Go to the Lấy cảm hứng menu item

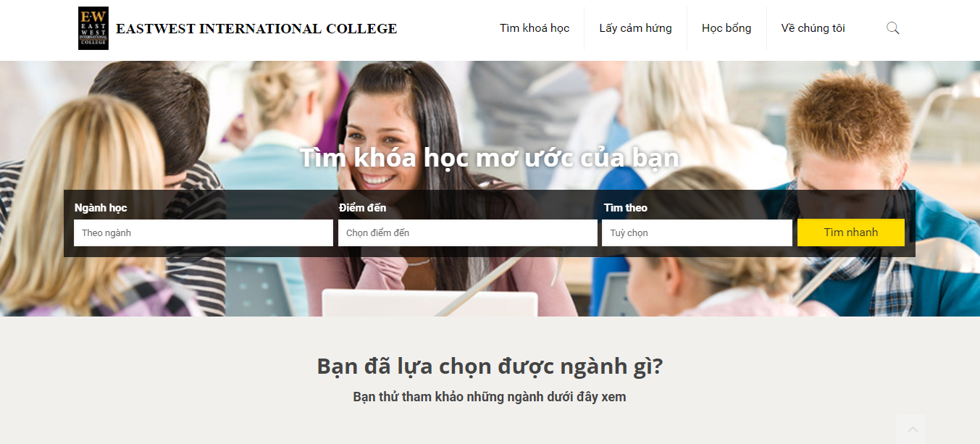point(635,28)
